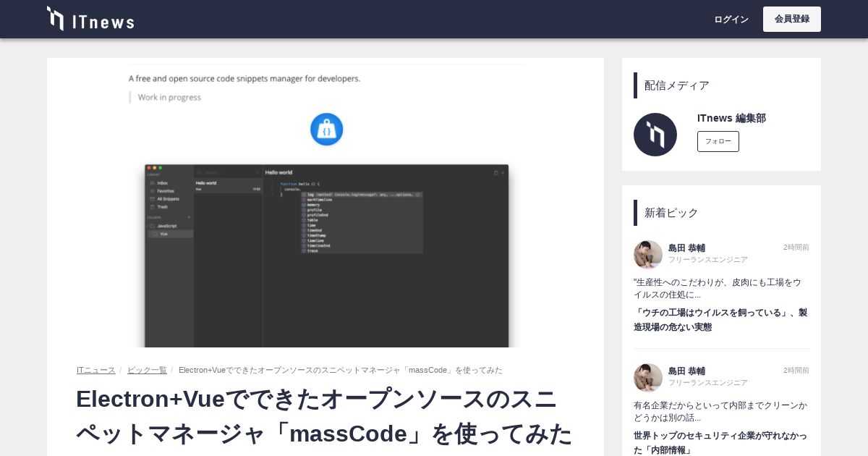Open the ITnews 編集部 round avatar

tap(655, 135)
